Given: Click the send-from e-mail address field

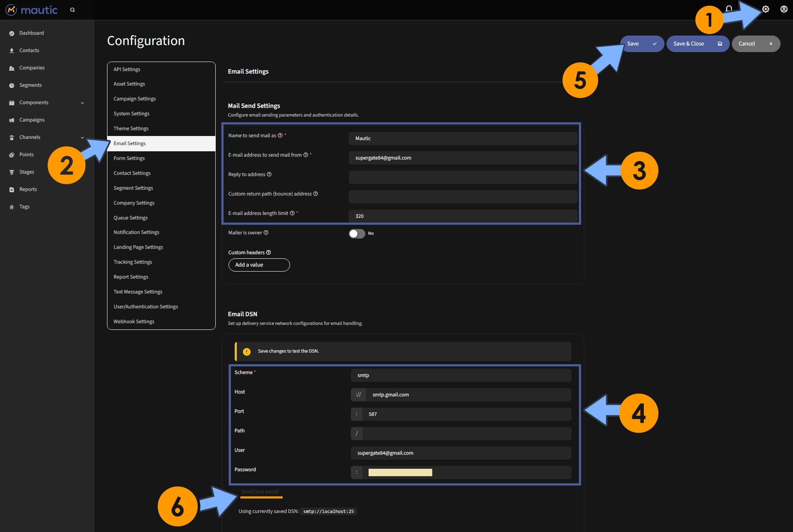Looking at the screenshot, I should 463,158.
